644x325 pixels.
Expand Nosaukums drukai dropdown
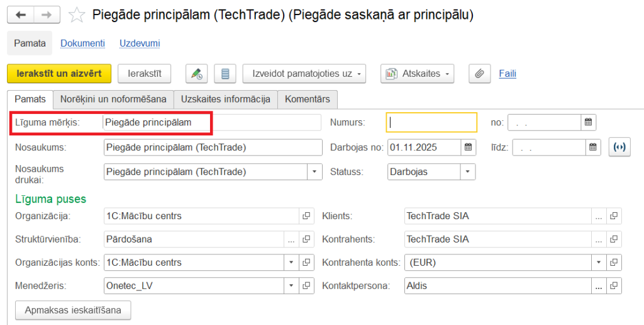[314, 171]
